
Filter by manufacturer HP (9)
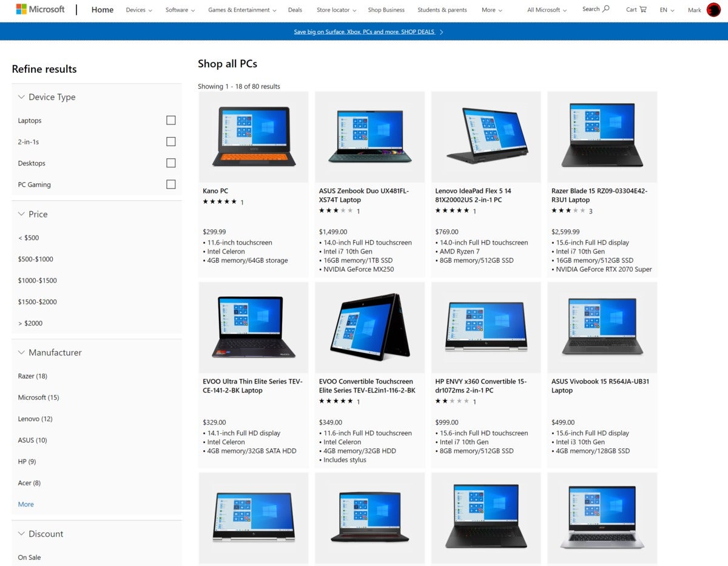pos(27,462)
